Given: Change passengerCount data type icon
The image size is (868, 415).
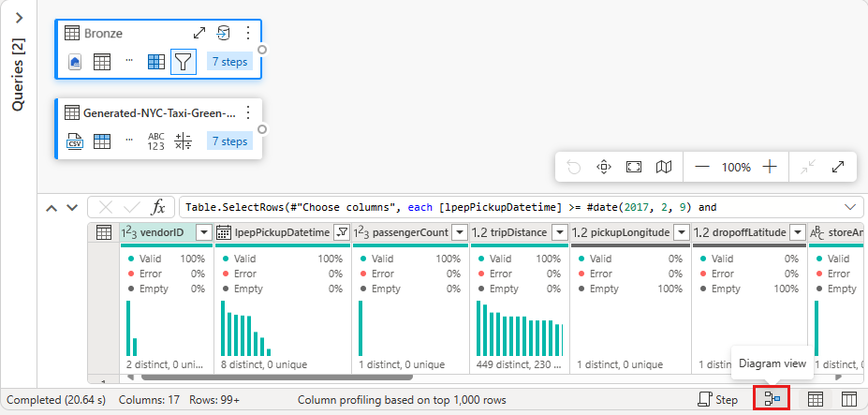Looking at the screenshot, I should point(361,232).
